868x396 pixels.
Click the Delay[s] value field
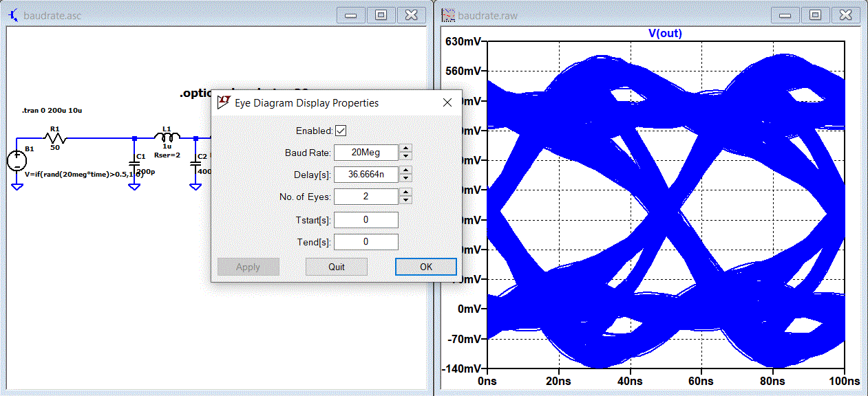pos(366,175)
